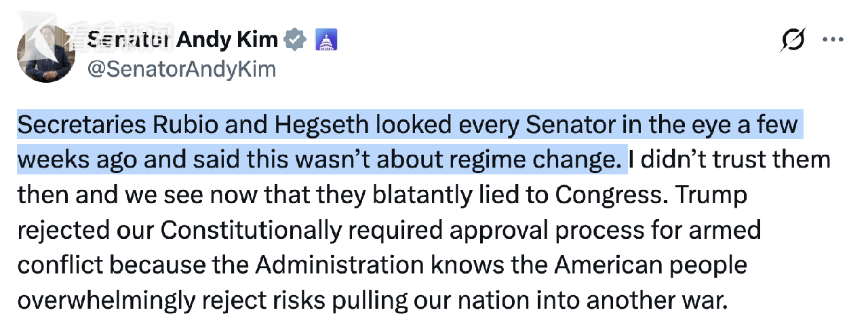This screenshot has width=868, height=323.
Task: Open the @SenatorAndyKim handle link
Action: (182, 69)
